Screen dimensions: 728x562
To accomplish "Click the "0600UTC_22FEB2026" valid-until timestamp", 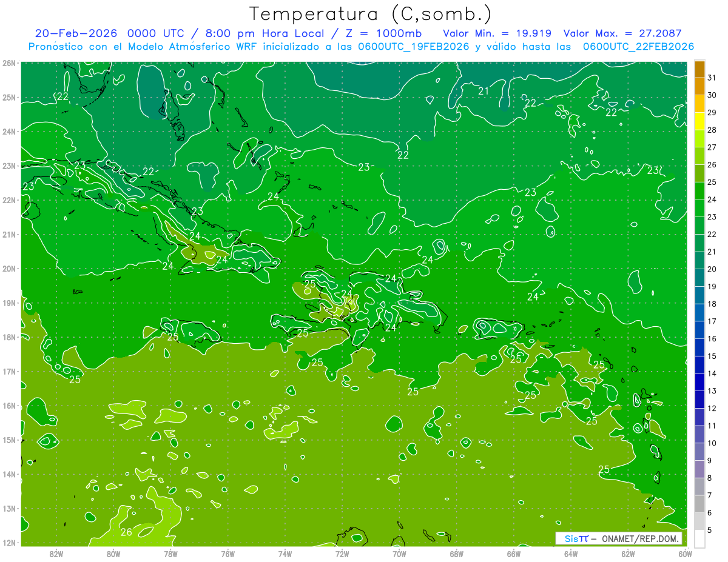I will (x=638, y=47).
